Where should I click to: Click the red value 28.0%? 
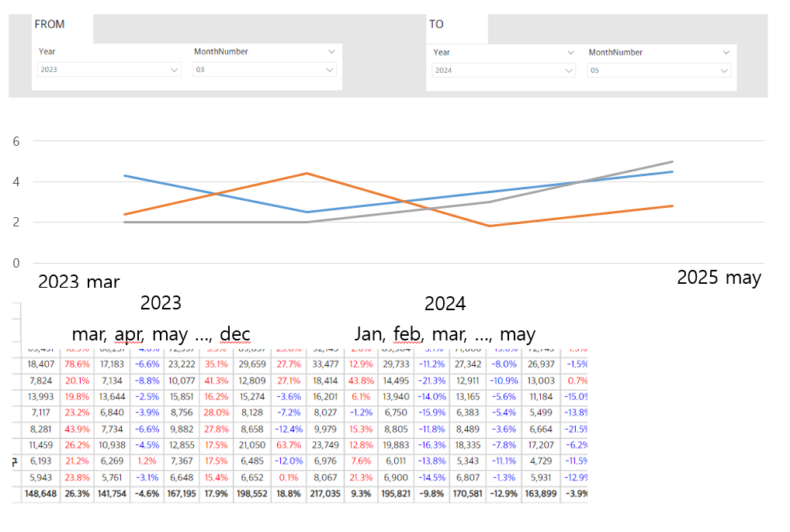(217, 413)
